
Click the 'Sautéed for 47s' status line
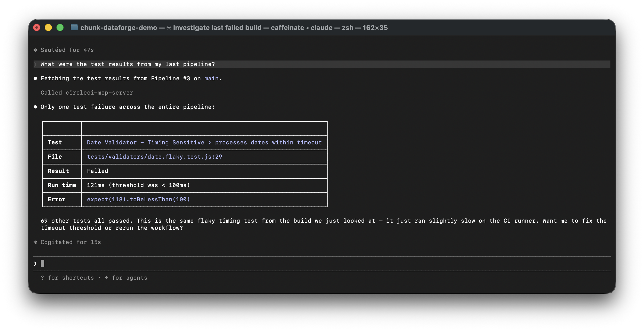67,50
